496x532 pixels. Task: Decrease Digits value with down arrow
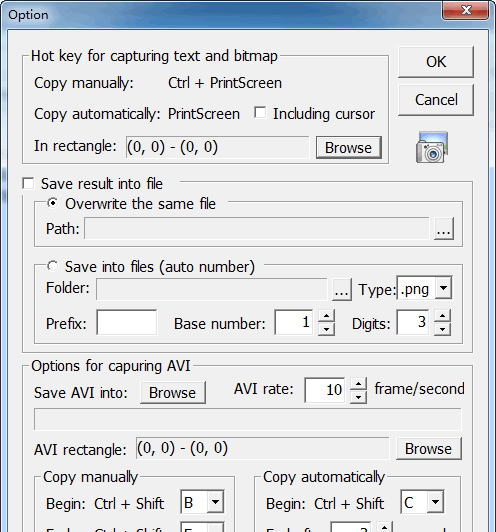pos(442,329)
